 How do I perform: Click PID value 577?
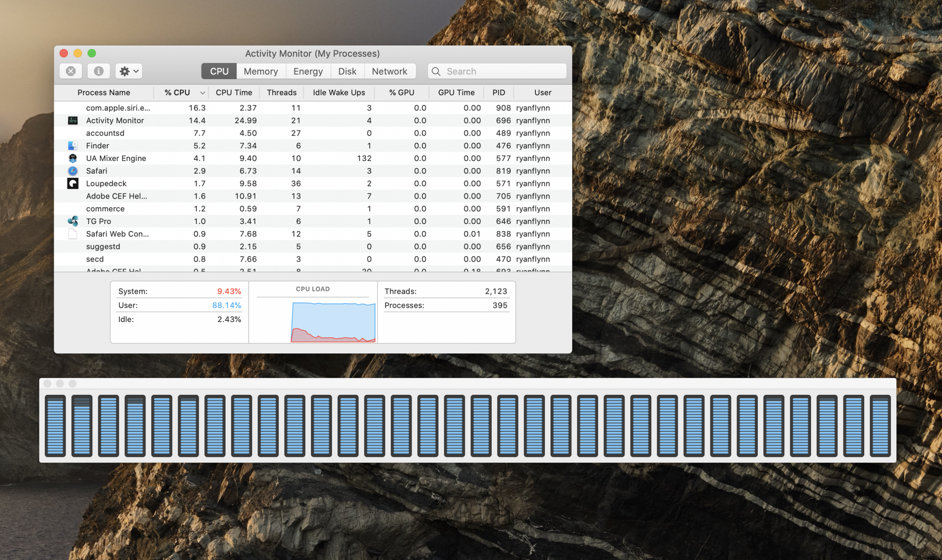503,158
